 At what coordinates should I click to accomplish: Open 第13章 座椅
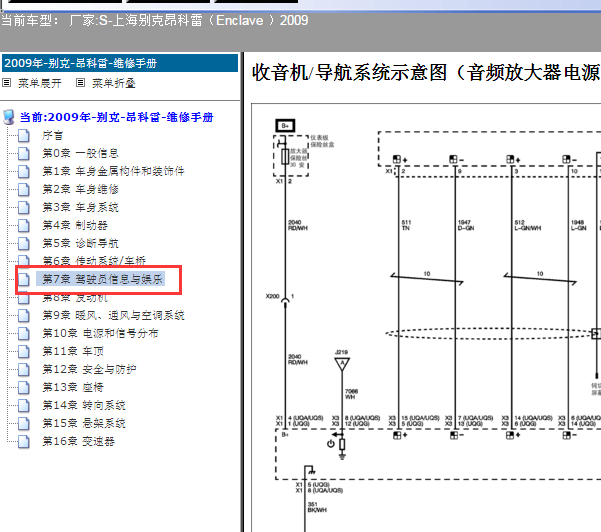[x=73, y=388]
